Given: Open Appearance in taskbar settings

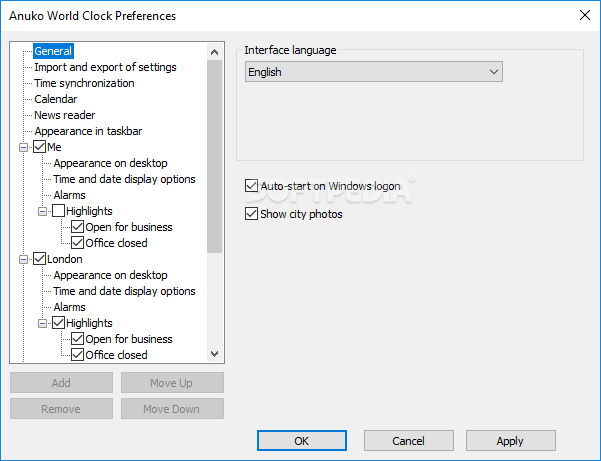Looking at the screenshot, I should coord(88,131).
